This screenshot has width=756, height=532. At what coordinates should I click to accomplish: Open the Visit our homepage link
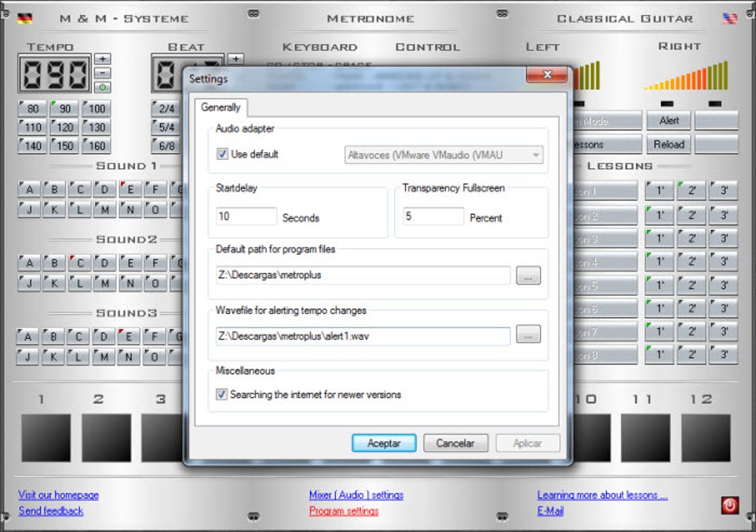pos(59,495)
